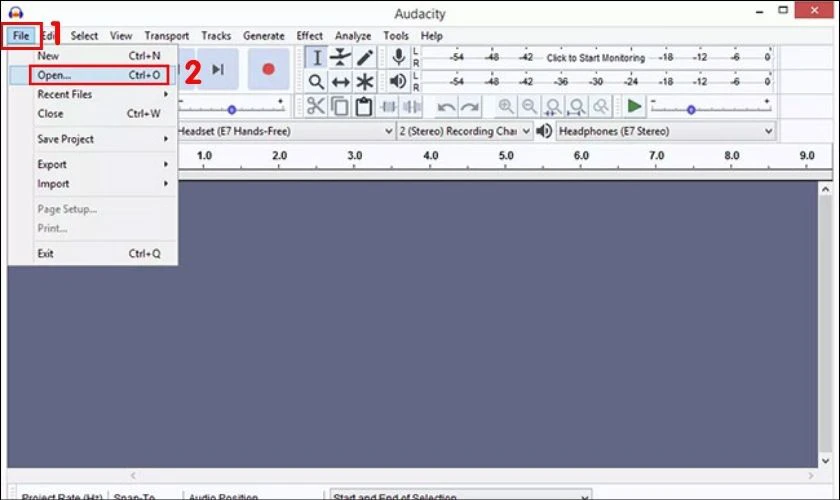Open the Select menu
840x500 pixels.
pyautogui.click(x=84, y=36)
